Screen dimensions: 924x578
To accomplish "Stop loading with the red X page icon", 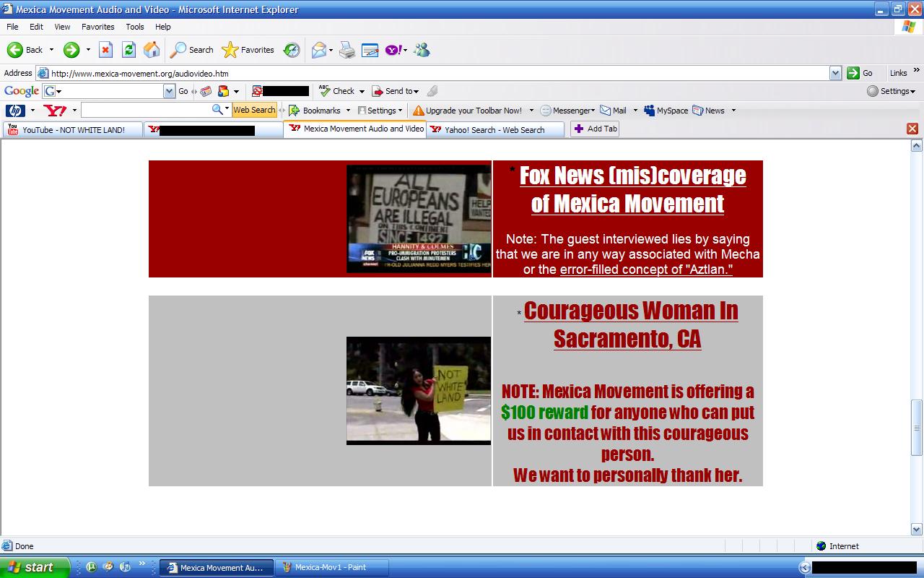I will click(106, 50).
